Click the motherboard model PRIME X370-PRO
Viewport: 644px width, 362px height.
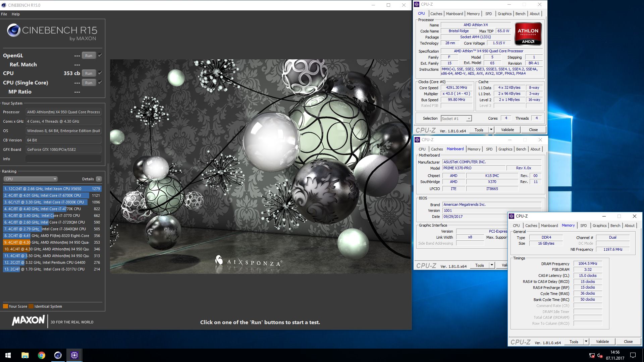click(x=474, y=168)
